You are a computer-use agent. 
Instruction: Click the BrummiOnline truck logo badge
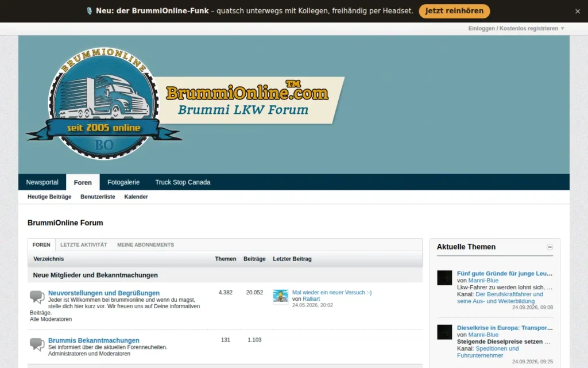pos(103,103)
